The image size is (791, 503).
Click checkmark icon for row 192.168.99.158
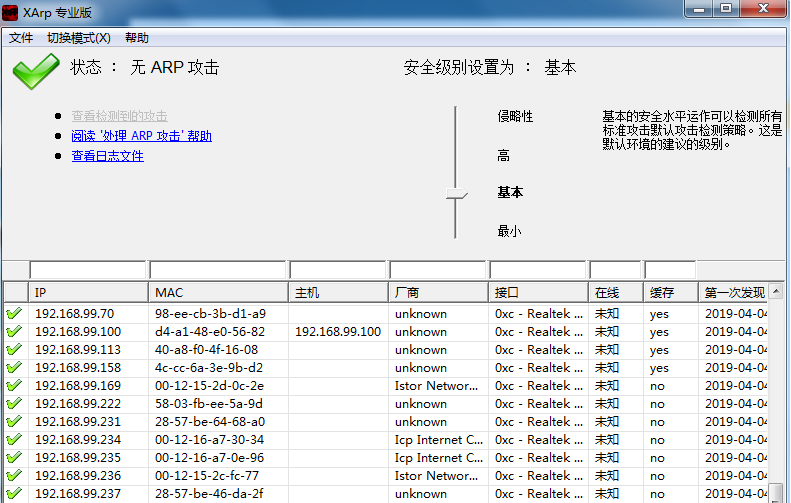click(14, 367)
